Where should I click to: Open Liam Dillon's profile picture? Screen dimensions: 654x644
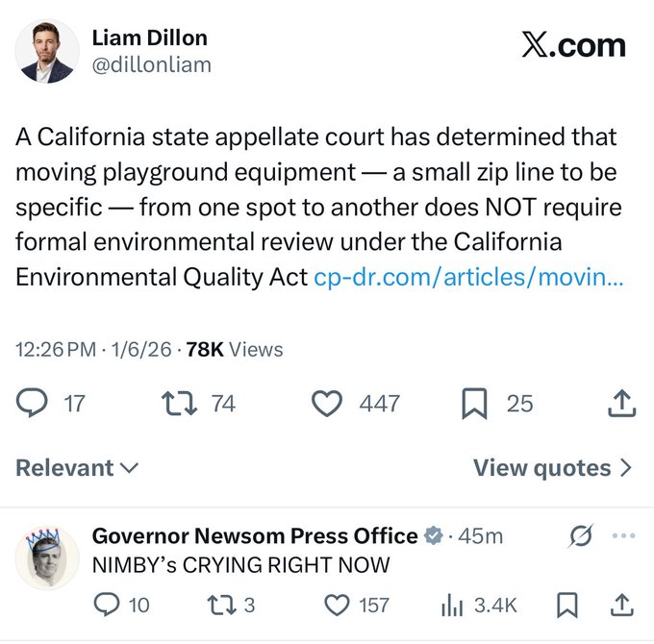46,51
